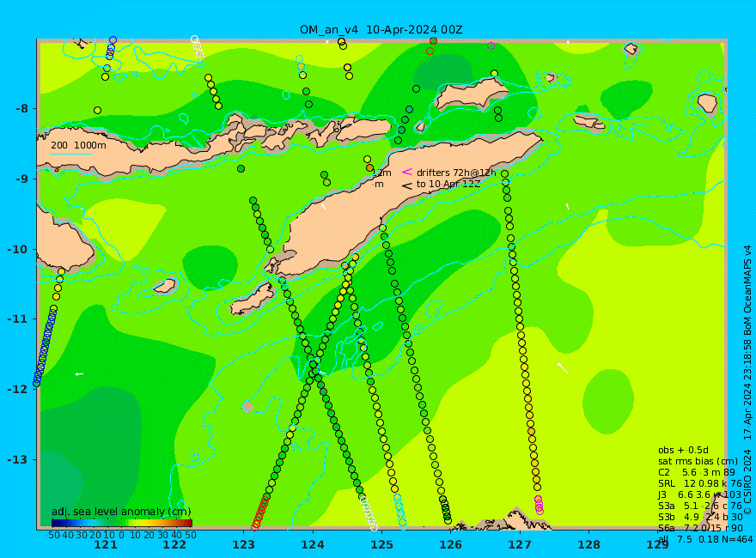The width and height of the screenshot is (756, 558).
Task: Click the '-13' latitude axis label
Action: click(18, 459)
